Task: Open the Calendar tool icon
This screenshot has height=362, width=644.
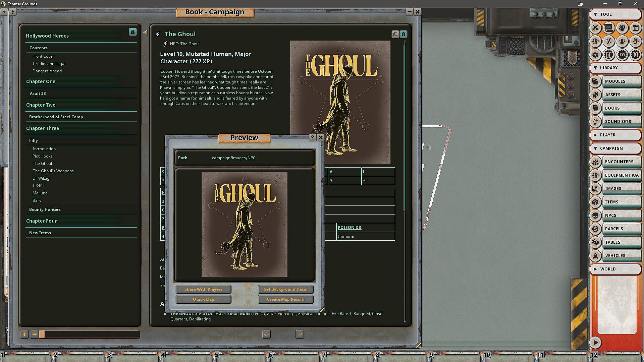Action: coord(635,28)
